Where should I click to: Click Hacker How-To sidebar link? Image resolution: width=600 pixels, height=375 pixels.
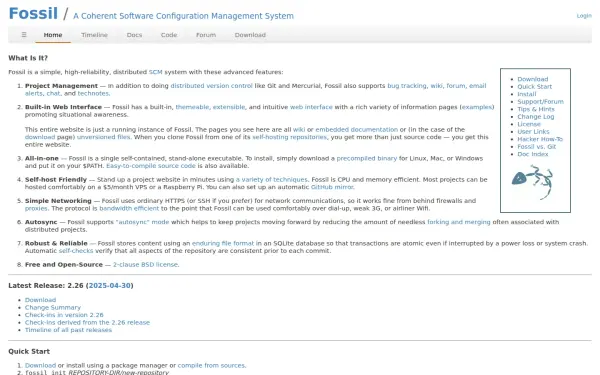click(540, 139)
